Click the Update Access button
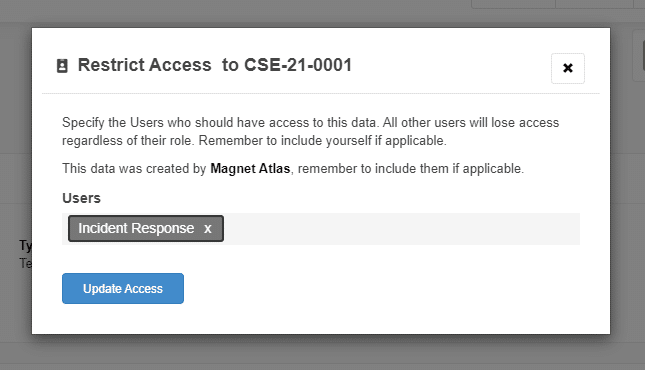Viewport: 645px width, 370px height. point(123,289)
